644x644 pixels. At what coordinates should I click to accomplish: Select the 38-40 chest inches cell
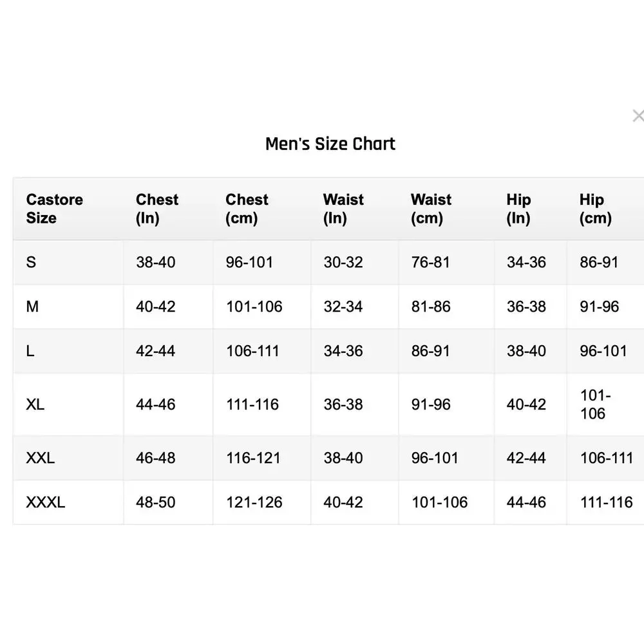click(x=156, y=262)
